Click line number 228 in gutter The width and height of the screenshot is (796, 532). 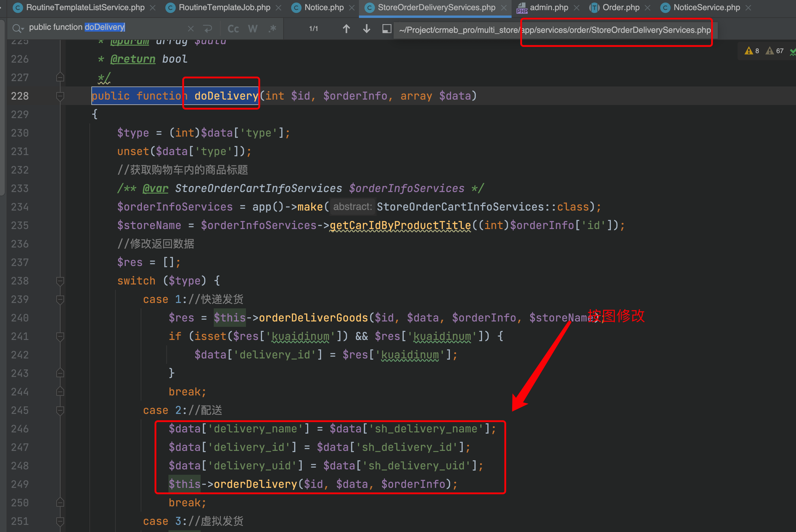pyautogui.click(x=20, y=96)
